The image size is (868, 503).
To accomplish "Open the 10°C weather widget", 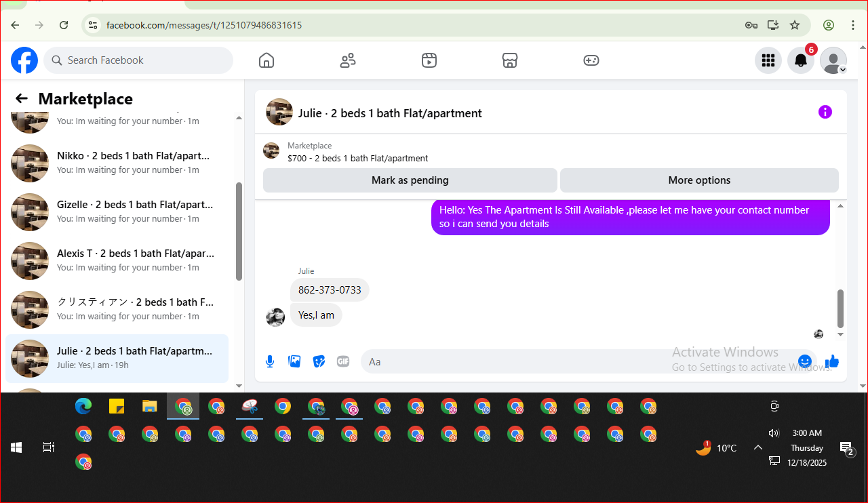I will tap(716, 447).
